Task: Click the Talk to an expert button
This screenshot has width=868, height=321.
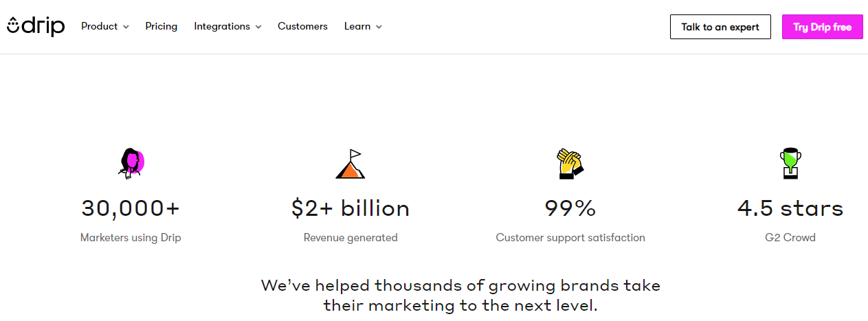Action: point(720,27)
